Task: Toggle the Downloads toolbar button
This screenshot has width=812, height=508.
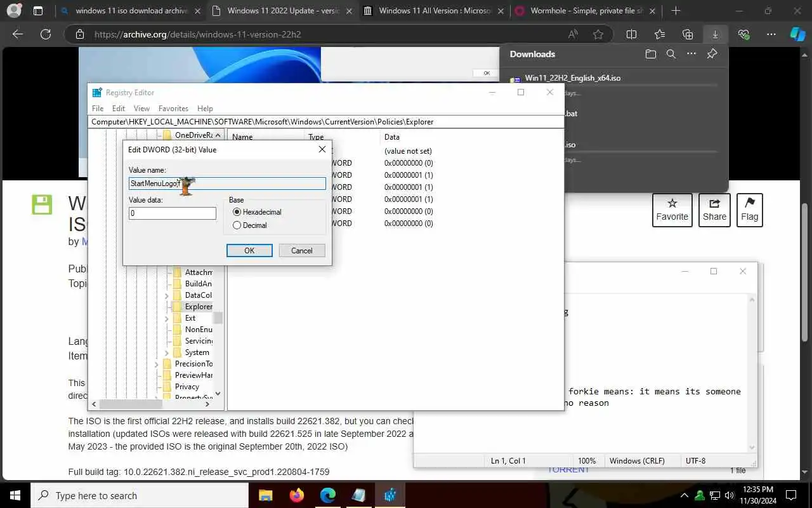Action: coord(715,34)
